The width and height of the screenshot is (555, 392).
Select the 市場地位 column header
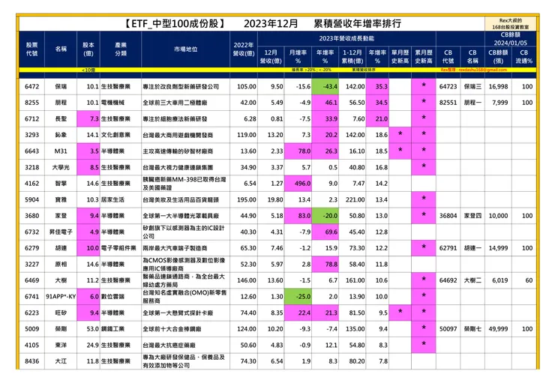185,49
